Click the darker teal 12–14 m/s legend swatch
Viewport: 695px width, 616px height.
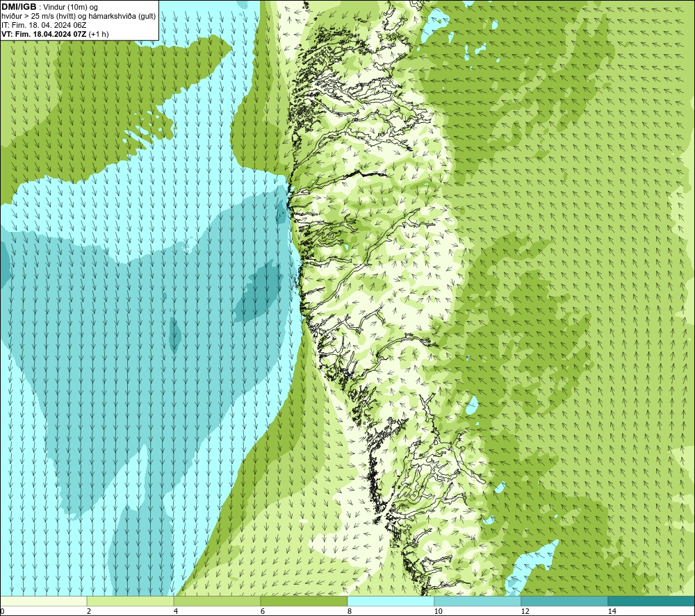pyautogui.click(x=564, y=601)
